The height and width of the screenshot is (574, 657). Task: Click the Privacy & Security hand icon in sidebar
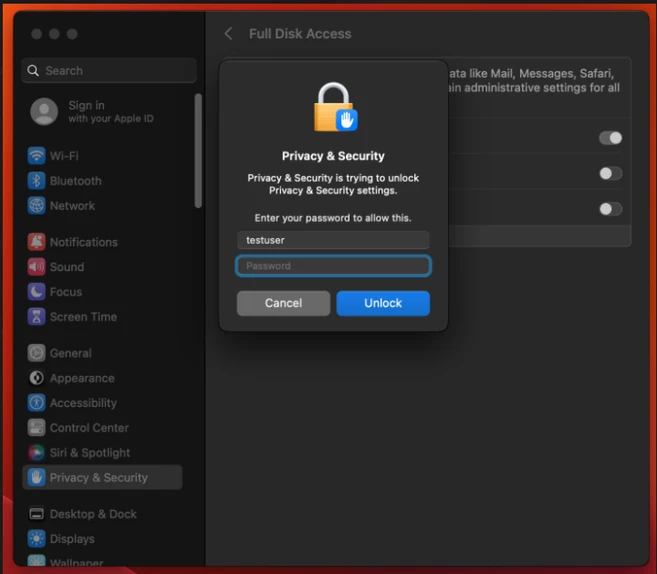pos(36,477)
